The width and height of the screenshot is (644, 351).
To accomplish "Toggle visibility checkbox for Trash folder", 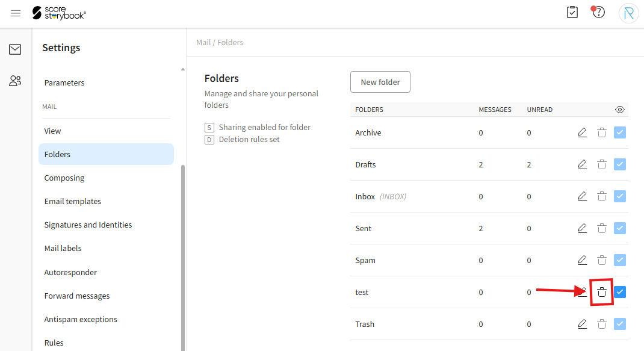I will [x=620, y=324].
